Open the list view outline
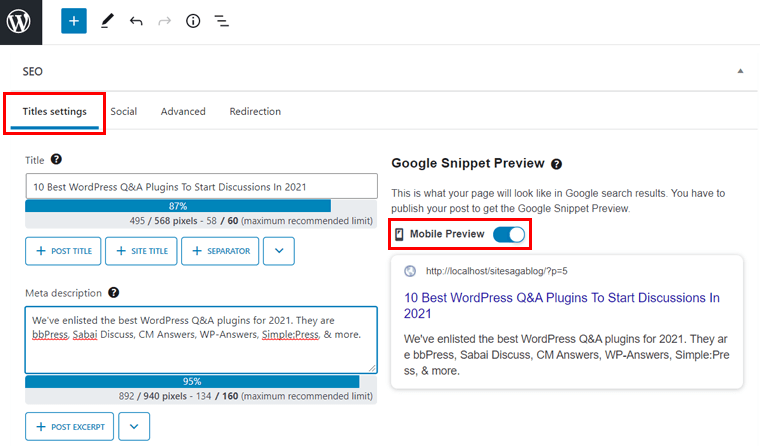 [222, 21]
